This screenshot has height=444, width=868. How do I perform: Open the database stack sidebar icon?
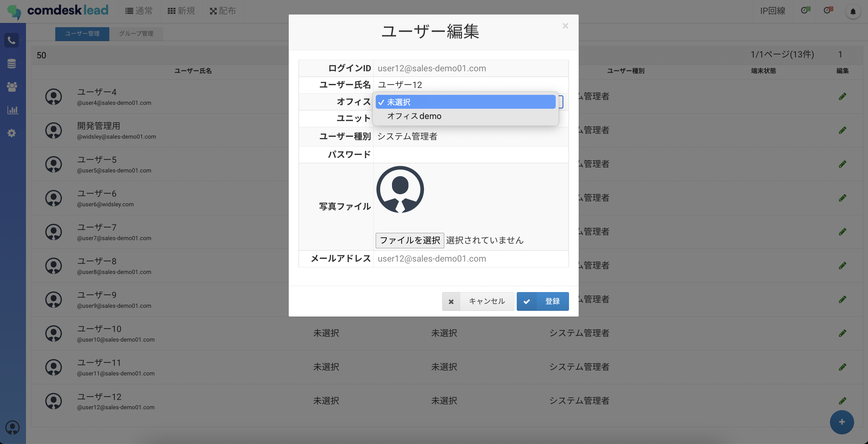click(x=11, y=63)
